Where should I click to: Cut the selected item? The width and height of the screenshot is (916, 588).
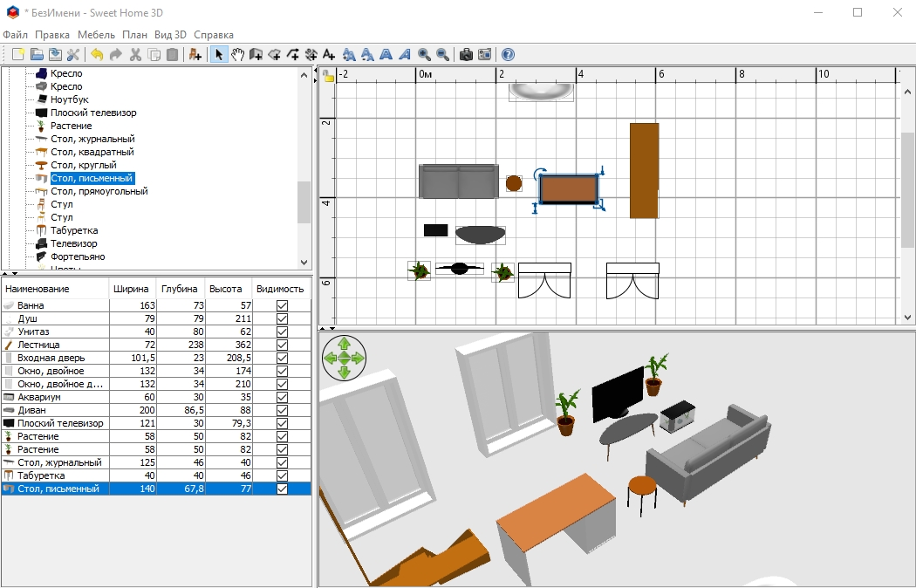coord(135,54)
